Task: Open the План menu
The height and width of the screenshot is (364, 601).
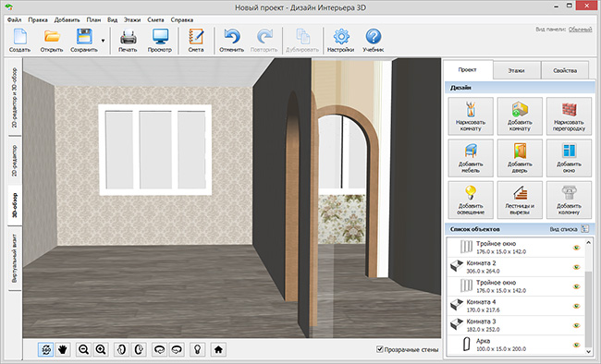Action: click(93, 20)
